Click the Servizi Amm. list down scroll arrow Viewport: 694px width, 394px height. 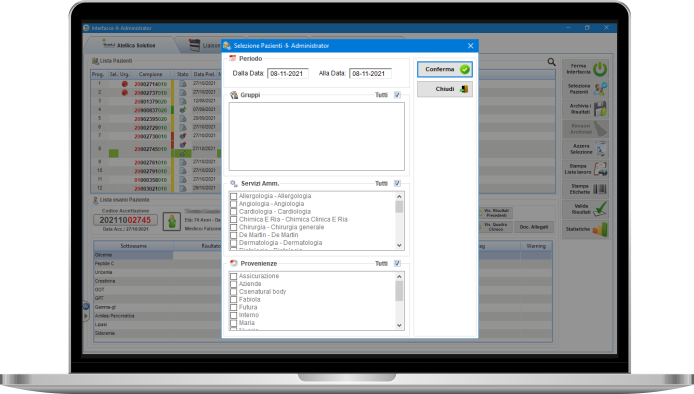pyautogui.click(x=399, y=245)
